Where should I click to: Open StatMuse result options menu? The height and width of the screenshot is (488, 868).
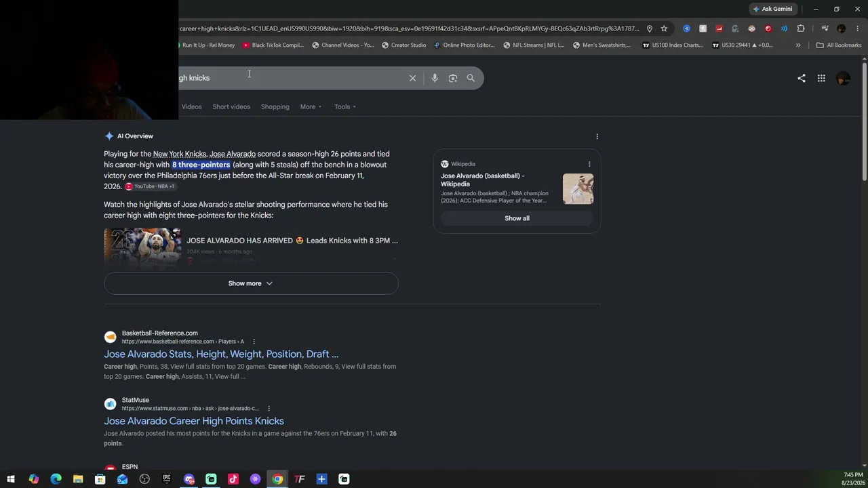click(x=269, y=409)
